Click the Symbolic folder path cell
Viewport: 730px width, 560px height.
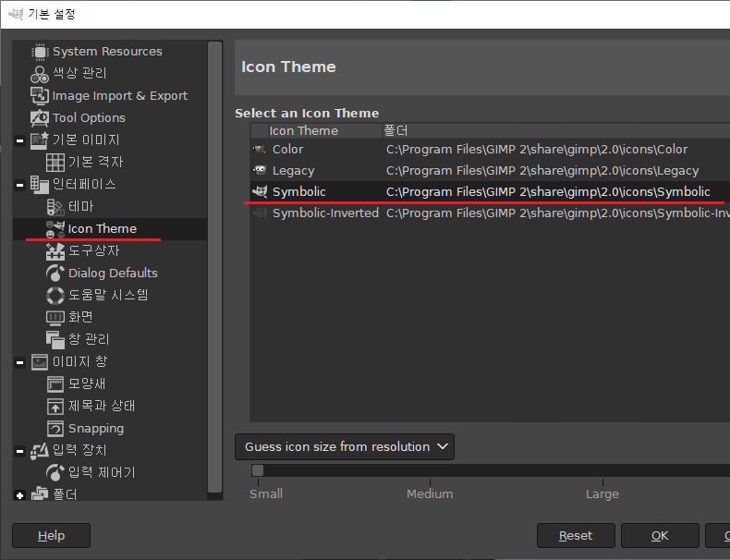coord(548,192)
